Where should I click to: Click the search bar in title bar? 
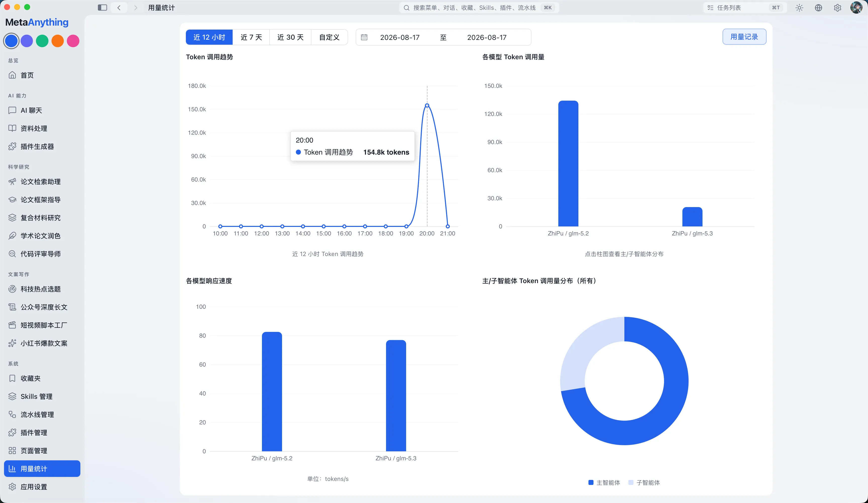(479, 8)
